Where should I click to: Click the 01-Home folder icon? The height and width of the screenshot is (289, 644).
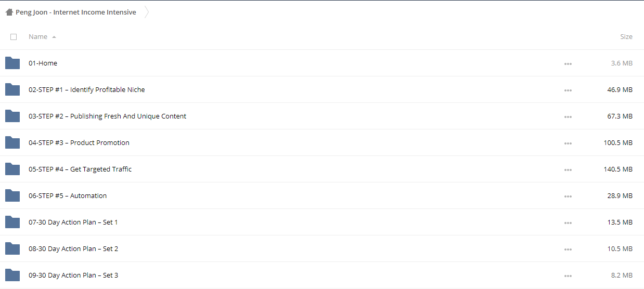coord(12,63)
